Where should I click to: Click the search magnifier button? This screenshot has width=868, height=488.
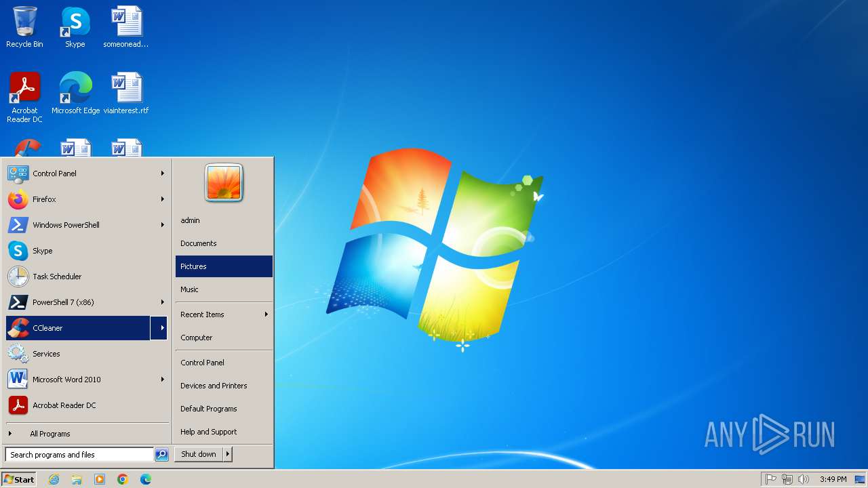click(x=161, y=455)
